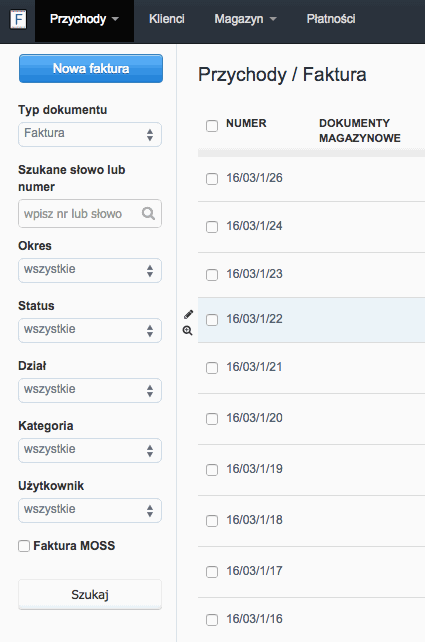Image resolution: width=425 pixels, height=642 pixels.
Task: Open invoice number 16/03/1/24
Action: point(254,226)
